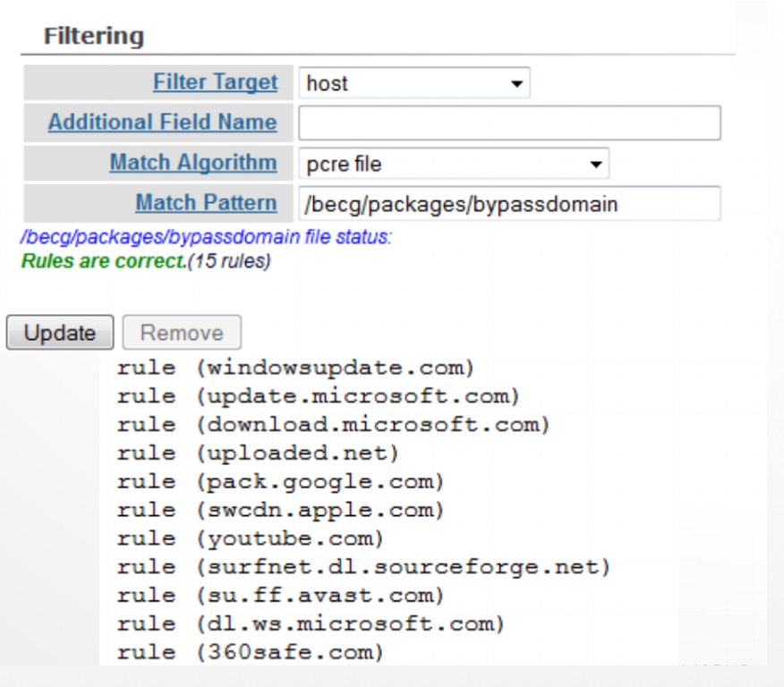This screenshot has width=784, height=687.
Task: Click the Remove button
Action: (x=182, y=332)
